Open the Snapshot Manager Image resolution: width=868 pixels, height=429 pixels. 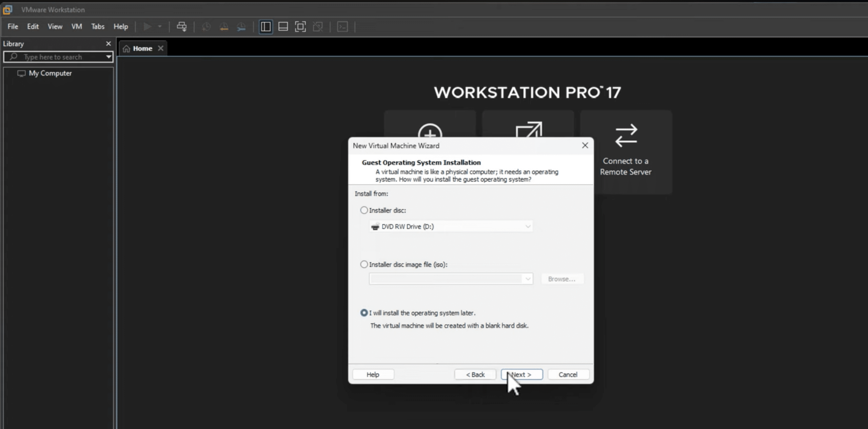pos(241,26)
